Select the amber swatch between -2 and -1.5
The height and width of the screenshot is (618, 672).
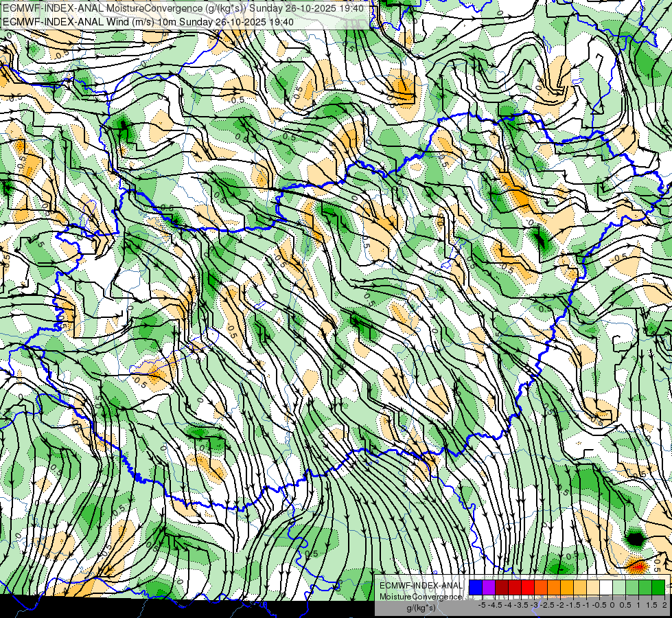pos(566,587)
